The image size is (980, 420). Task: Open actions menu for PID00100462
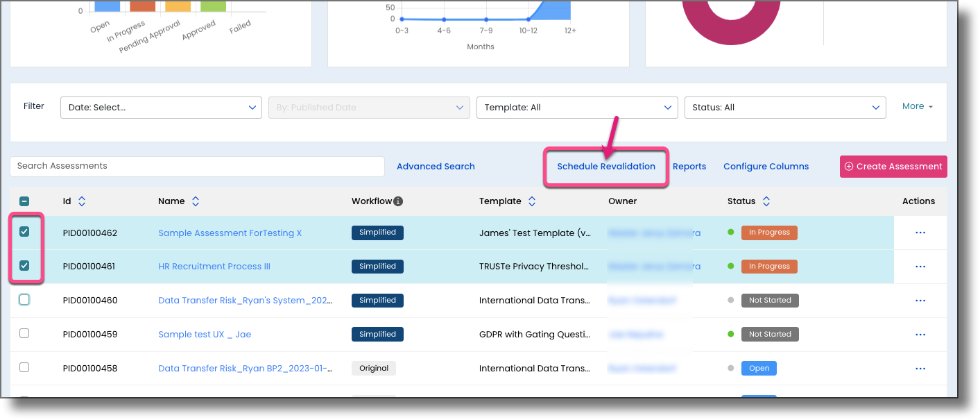click(920, 233)
